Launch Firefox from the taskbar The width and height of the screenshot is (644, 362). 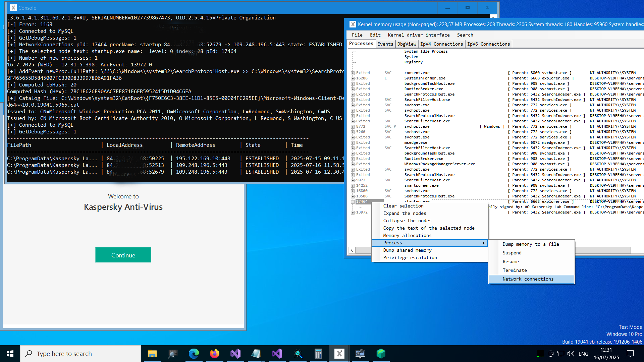click(x=215, y=354)
